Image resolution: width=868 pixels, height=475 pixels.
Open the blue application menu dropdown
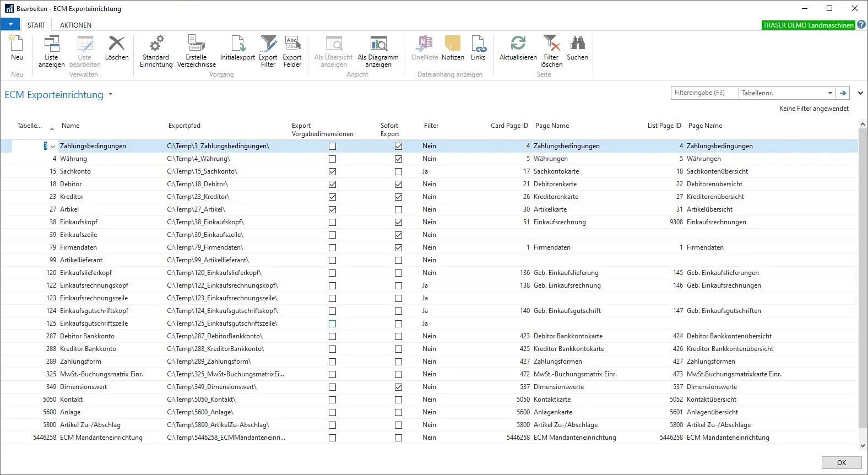tap(10, 25)
